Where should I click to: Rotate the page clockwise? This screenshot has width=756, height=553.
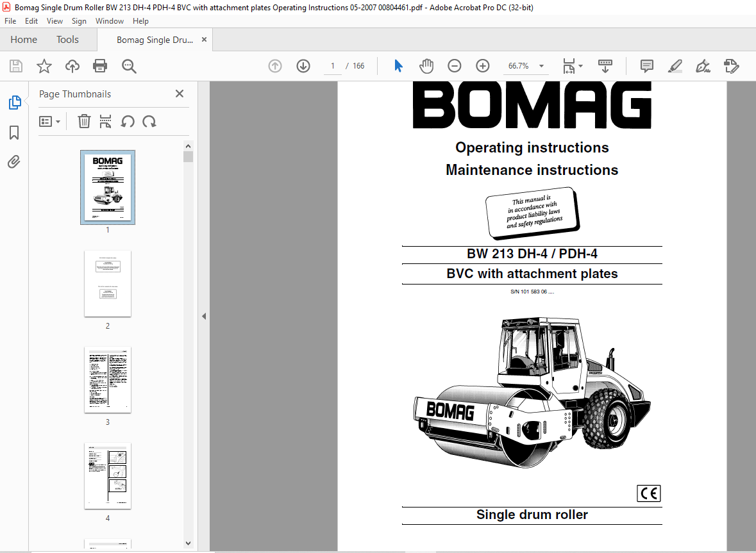pyautogui.click(x=149, y=121)
